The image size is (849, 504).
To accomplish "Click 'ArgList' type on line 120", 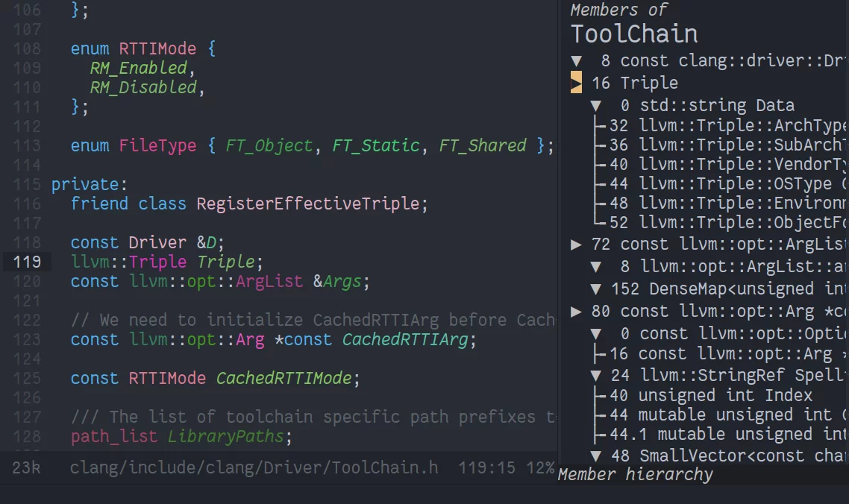I will click(x=269, y=282).
